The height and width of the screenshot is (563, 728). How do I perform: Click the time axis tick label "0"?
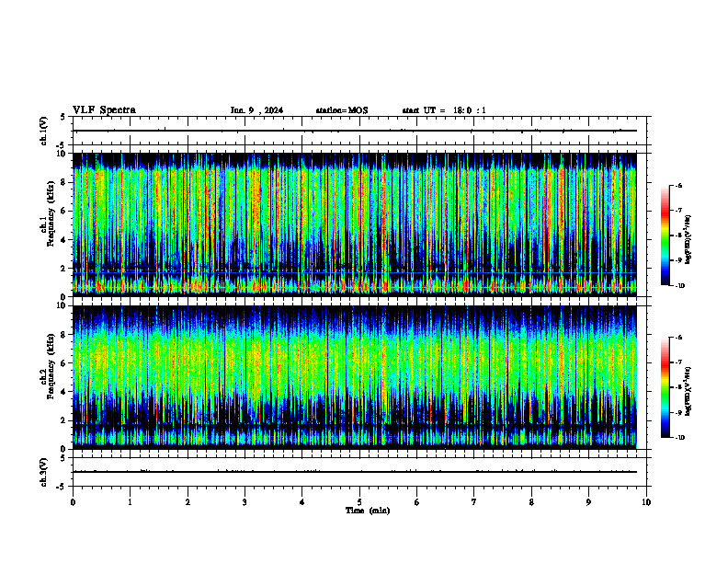73,502
